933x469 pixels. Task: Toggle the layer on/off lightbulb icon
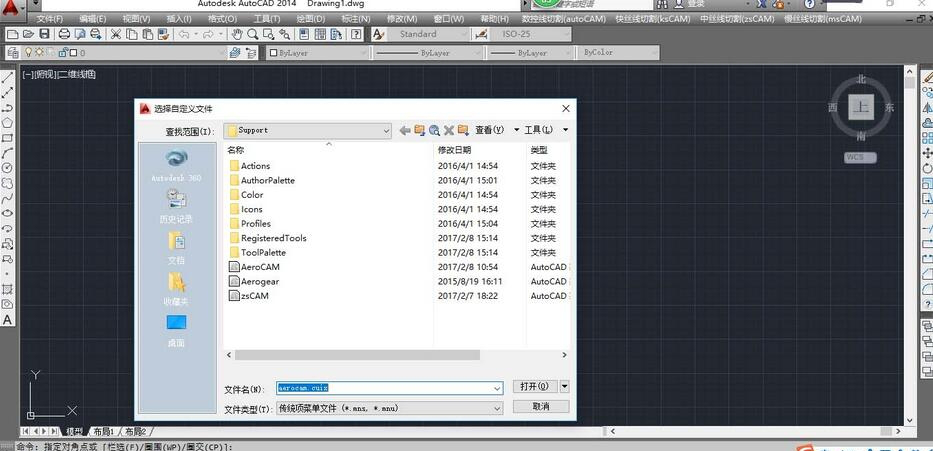(27, 52)
